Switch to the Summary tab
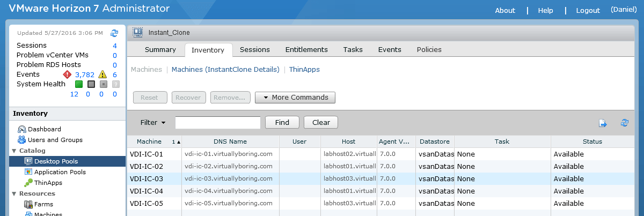 point(160,50)
